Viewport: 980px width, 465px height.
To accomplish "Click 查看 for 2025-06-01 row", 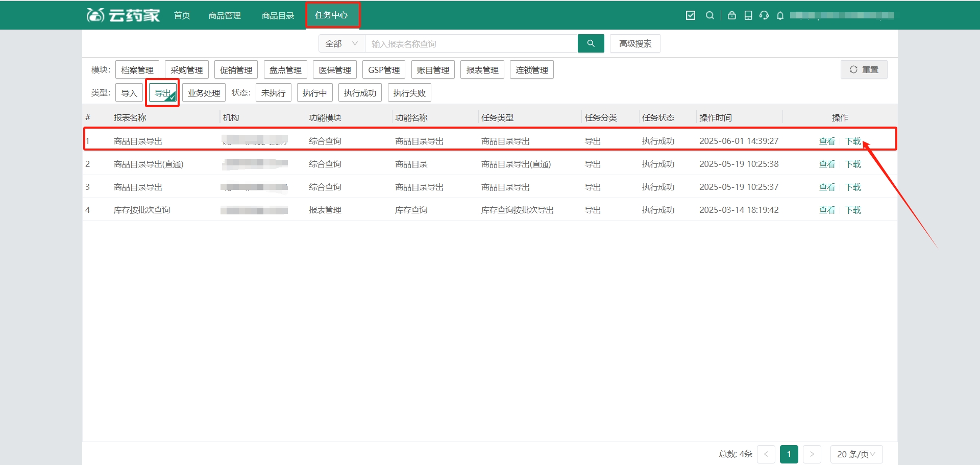I will coord(827,141).
